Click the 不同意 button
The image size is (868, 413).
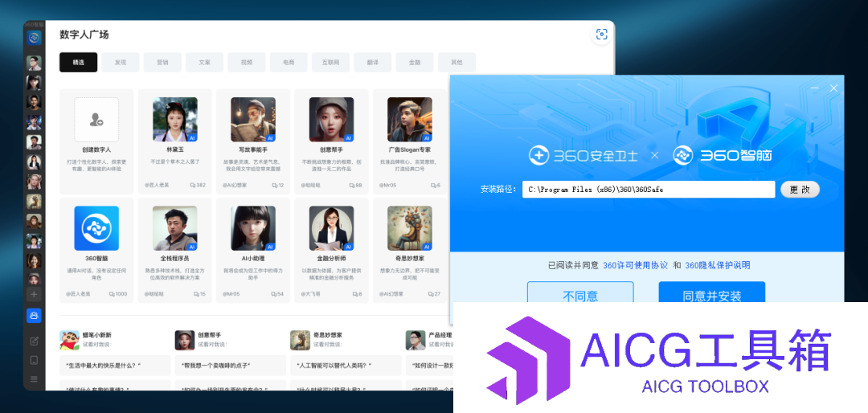(x=580, y=292)
